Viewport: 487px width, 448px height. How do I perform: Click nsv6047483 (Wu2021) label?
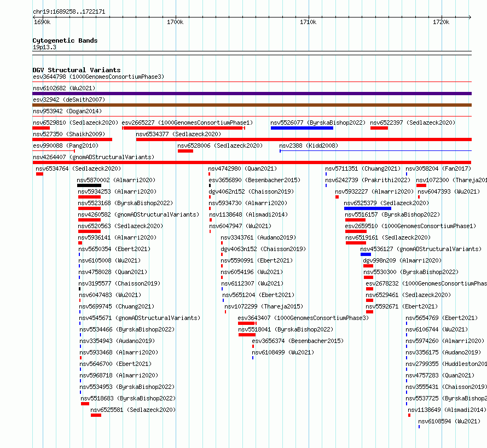point(110,295)
